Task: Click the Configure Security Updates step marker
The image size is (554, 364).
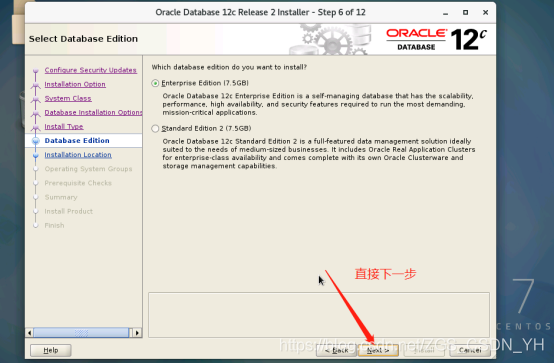Action: point(36,70)
